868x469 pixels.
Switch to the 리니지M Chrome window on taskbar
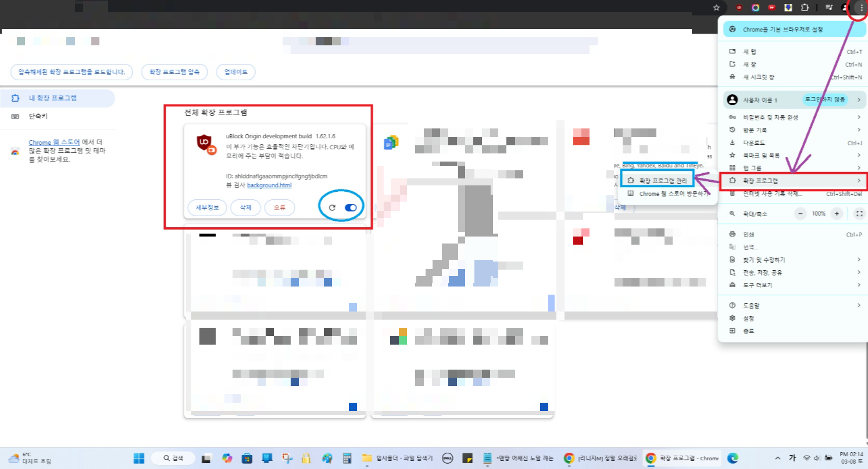click(x=601, y=458)
